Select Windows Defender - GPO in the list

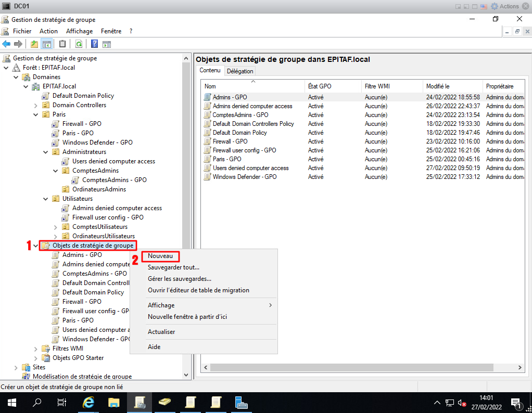pyautogui.click(x=244, y=177)
